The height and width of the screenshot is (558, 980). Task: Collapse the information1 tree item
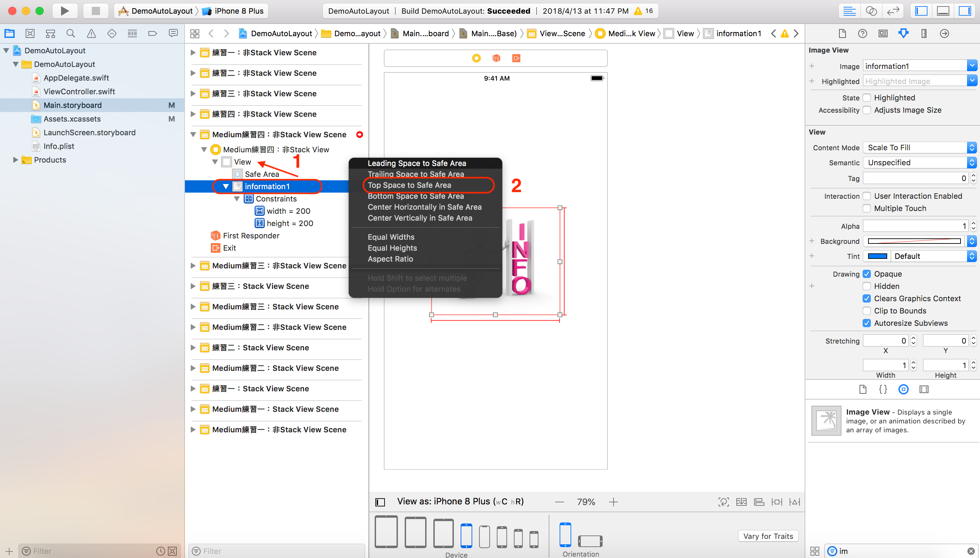[x=226, y=187]
